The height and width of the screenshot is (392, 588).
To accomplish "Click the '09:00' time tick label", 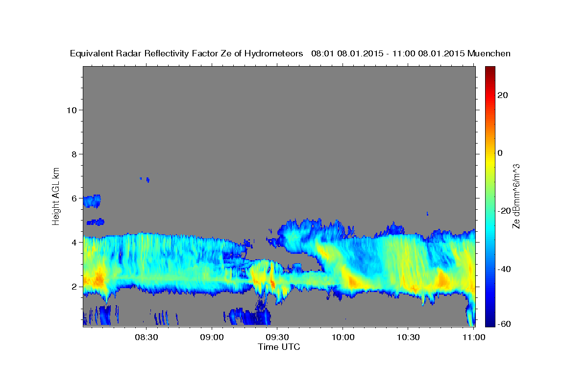I will 212,337.
